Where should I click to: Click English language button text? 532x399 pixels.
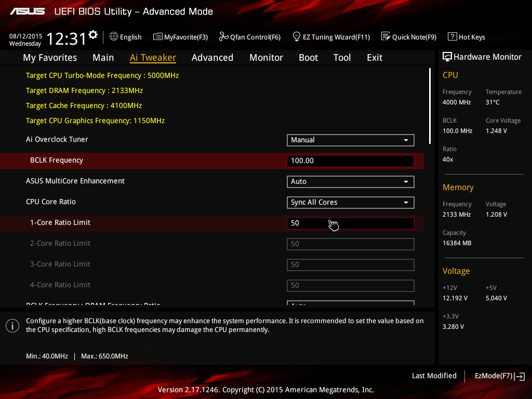130,37
